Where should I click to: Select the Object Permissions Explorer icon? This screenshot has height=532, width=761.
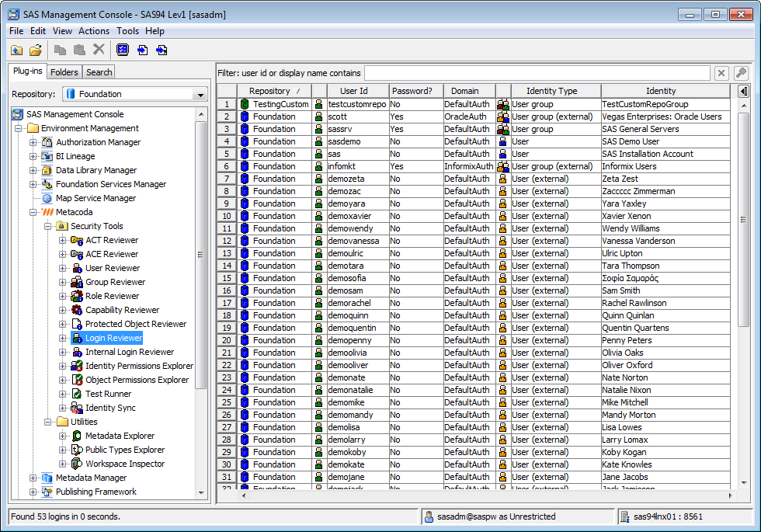tap(77, 380)
